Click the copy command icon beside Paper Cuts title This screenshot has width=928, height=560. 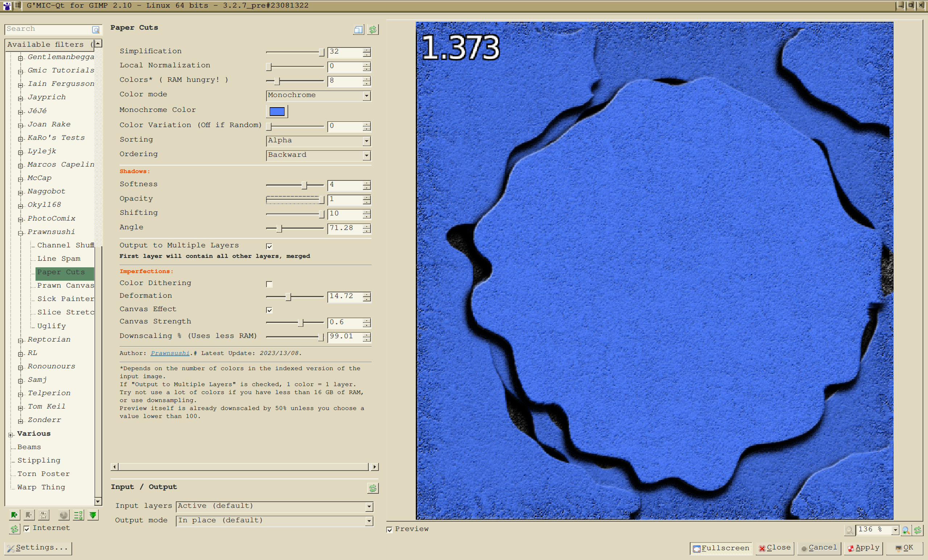pyautogui.click(x=358, y=30)
